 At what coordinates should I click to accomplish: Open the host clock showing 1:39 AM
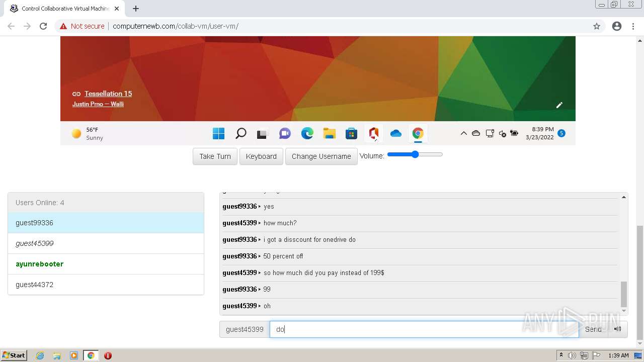(x=618, y=355)
